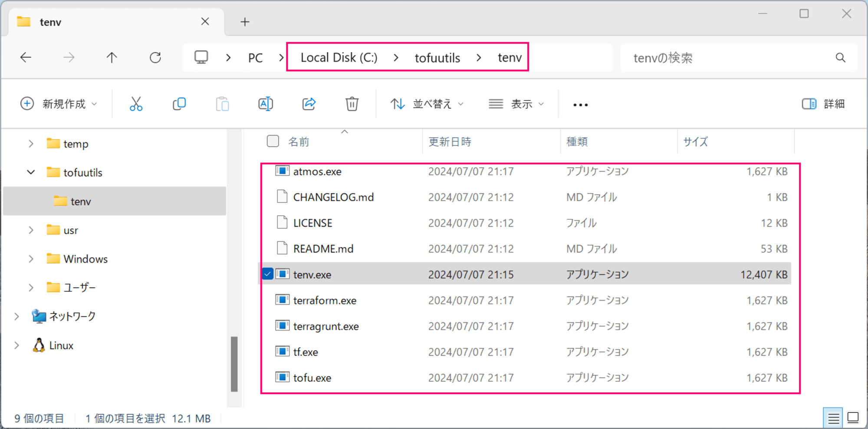
Task: Switch to large thumbnails view in status bar
Action: click(853, 418)
